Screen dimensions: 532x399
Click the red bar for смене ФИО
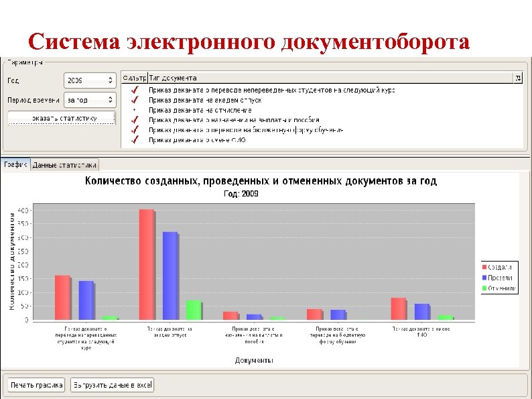398,308
